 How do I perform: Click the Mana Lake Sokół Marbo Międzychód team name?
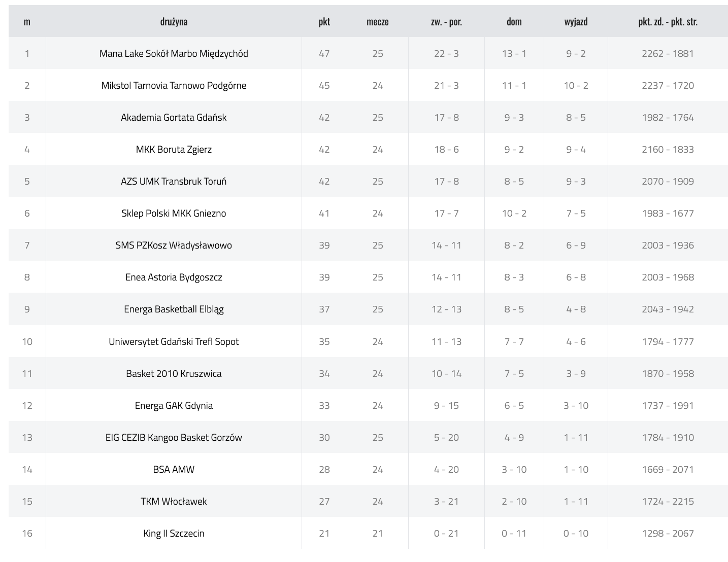pyautogui.click(x=174, y=53)
